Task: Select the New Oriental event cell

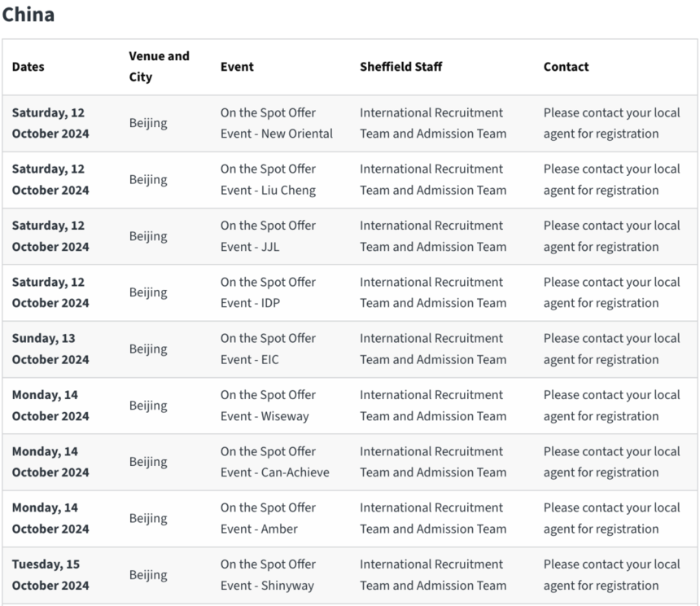Action: 276,123
